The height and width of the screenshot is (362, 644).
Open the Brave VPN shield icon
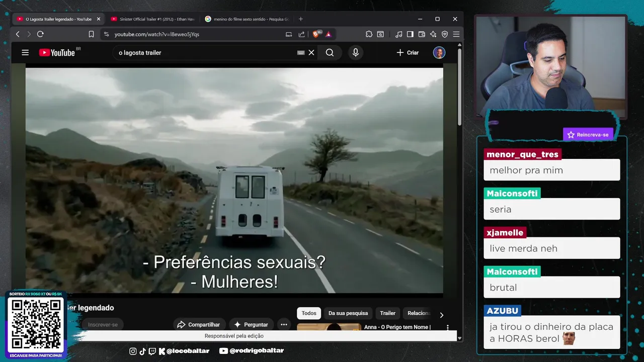(445, 34)
